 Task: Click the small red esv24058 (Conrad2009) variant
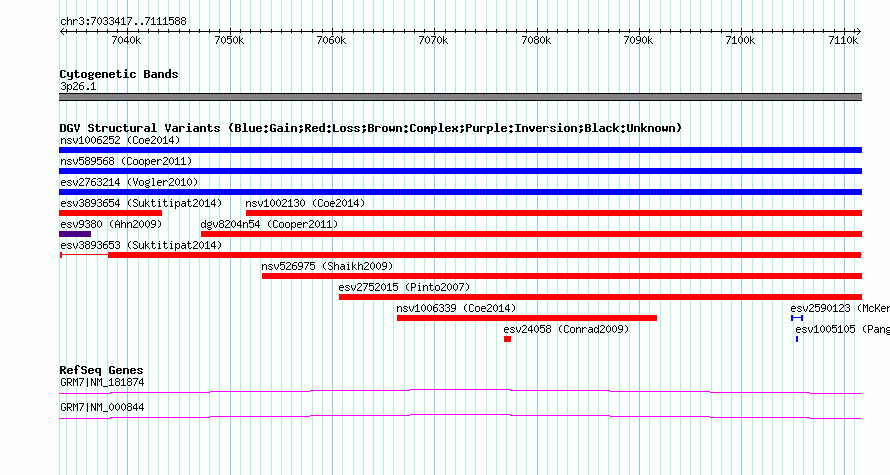coord(507,339)
